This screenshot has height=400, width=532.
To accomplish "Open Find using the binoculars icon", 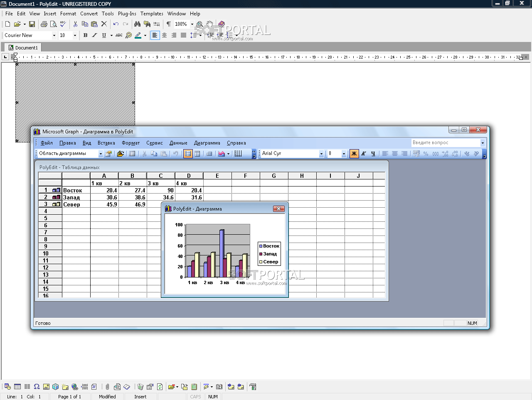I will (x=137, y=24).
